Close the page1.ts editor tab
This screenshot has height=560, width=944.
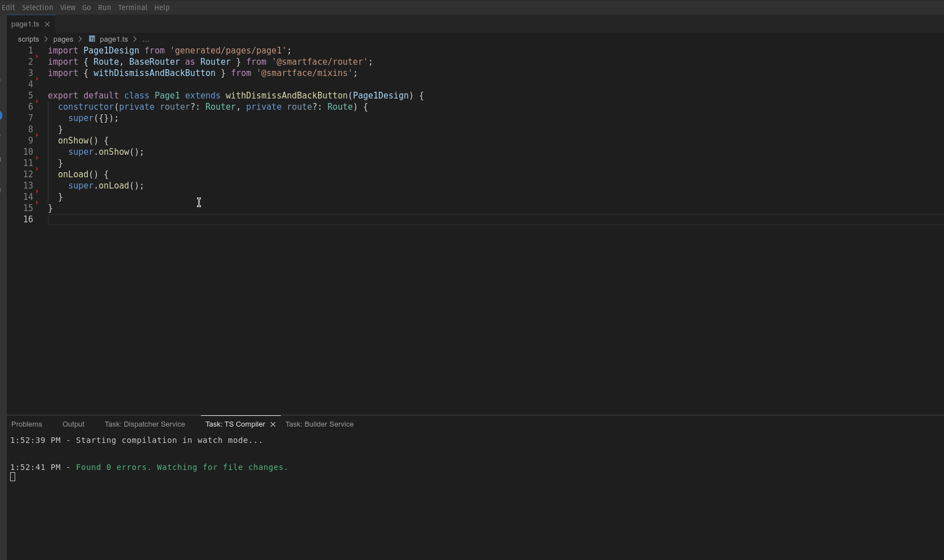point(47,24)
